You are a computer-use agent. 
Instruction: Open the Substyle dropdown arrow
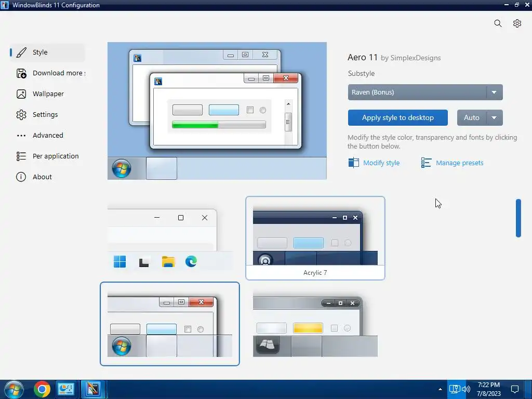pos(495,92)
